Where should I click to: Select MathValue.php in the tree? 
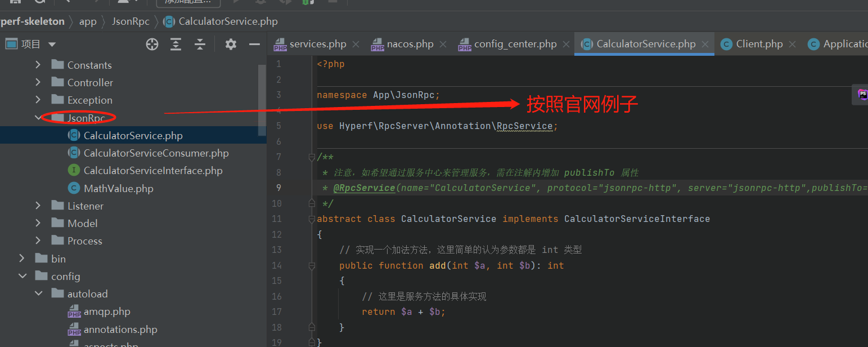(118, 188)
